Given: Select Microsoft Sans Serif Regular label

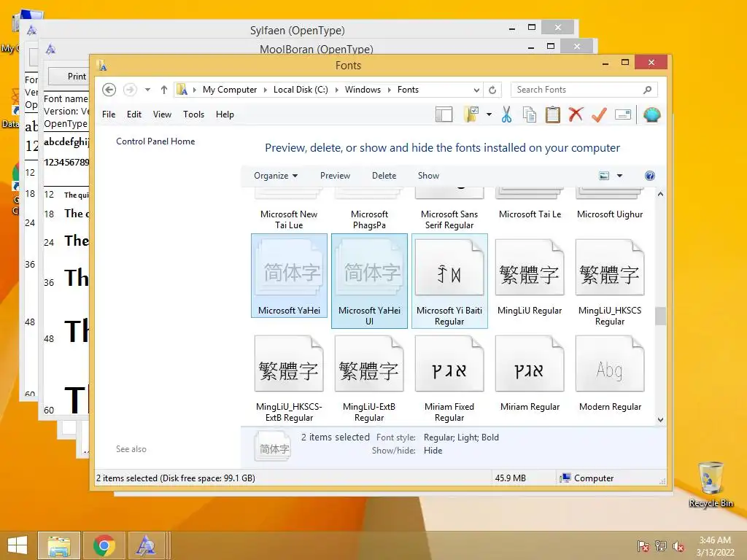Looking at the screenshot, I should 449,219.
